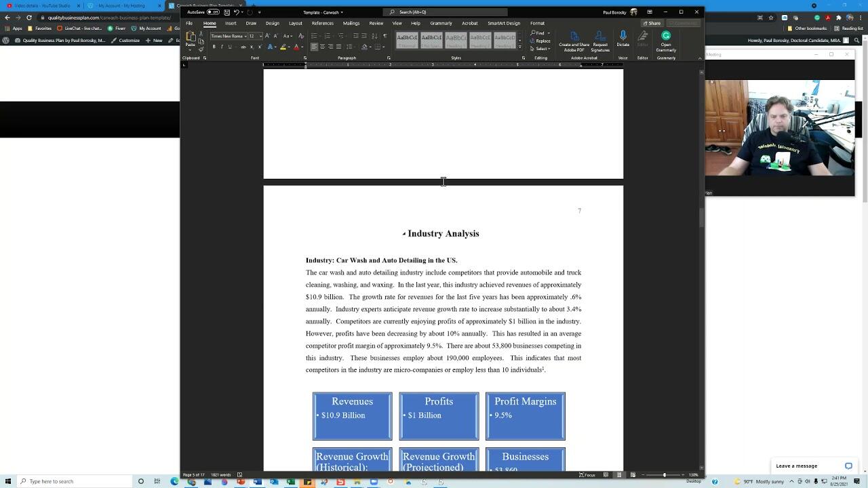Toggle Bold formatting
This screenshot has height=488, width=868.
click(214, 47)
